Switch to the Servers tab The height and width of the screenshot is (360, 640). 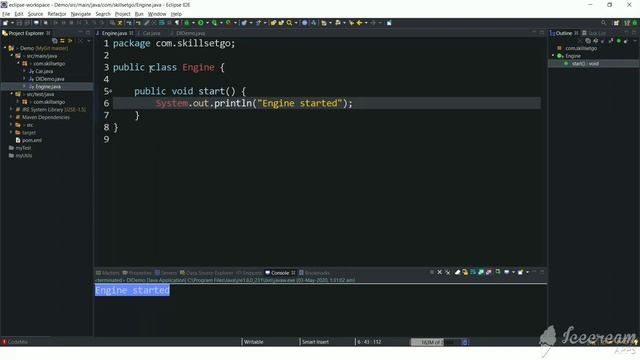(166, 273)
